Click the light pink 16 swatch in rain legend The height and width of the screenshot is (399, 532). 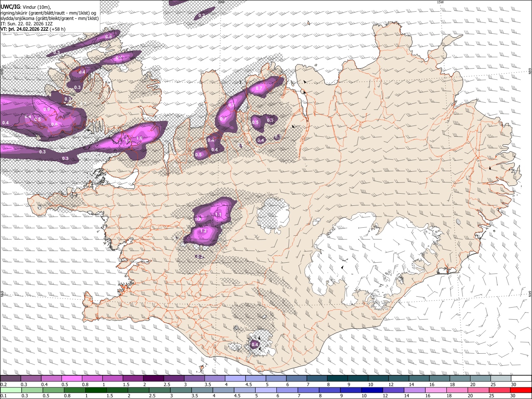click(x=436, y=390)
